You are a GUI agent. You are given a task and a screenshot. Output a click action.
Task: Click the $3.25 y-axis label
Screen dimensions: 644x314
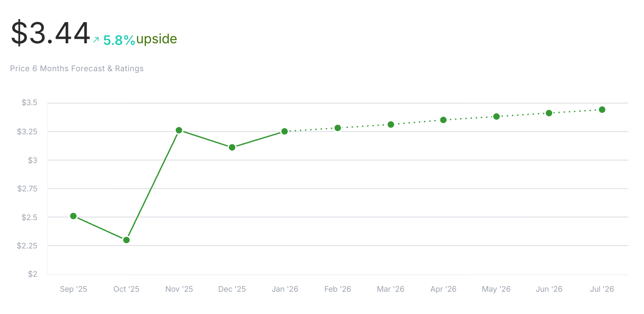point(27,132)
